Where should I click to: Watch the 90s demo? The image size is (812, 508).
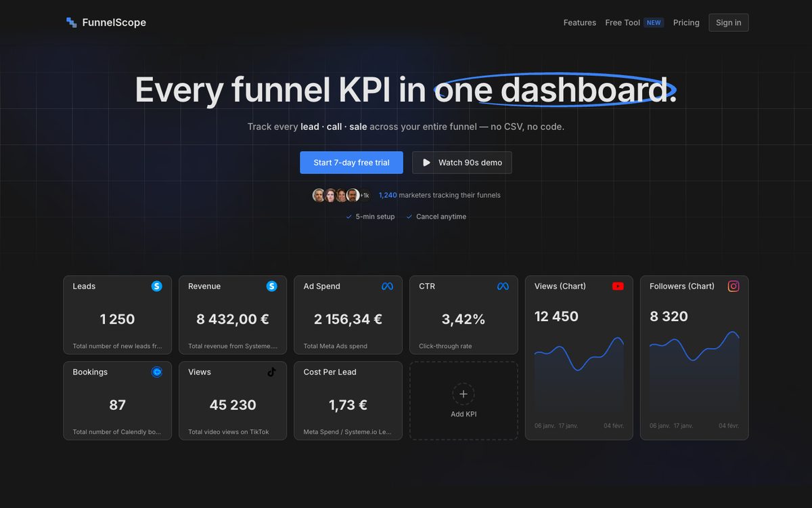click(462, 163)
